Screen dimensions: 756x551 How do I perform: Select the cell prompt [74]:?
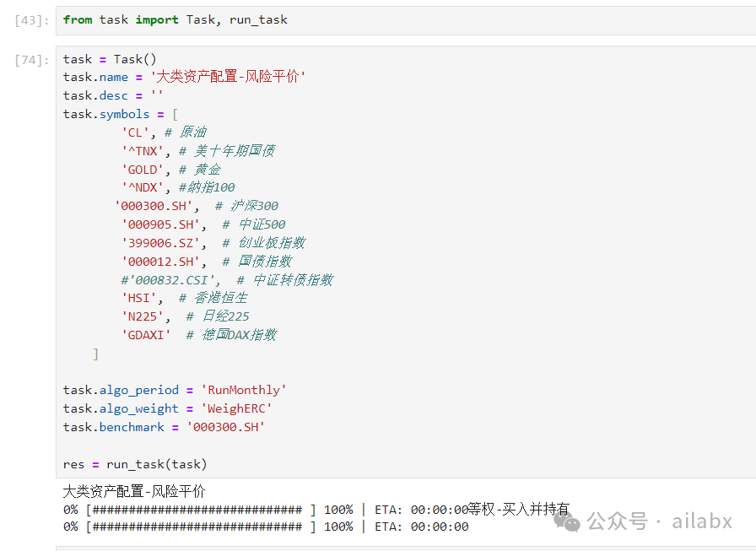point(32,60)
